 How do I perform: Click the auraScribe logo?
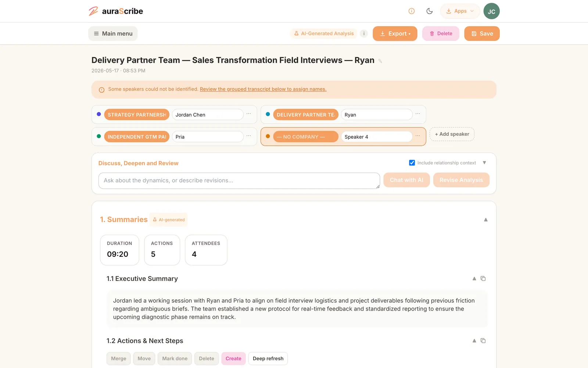tap(116, 11)
